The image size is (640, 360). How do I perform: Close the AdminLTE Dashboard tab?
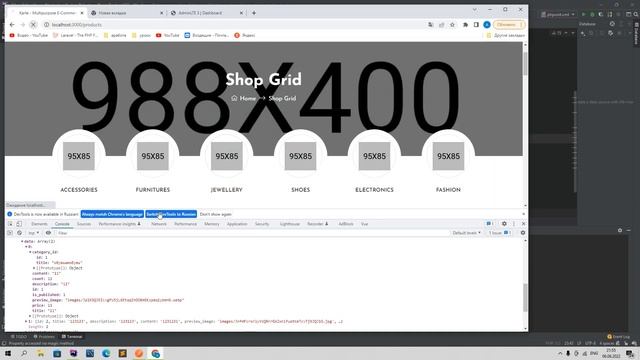pyautogui.click(x=241, y=13)
